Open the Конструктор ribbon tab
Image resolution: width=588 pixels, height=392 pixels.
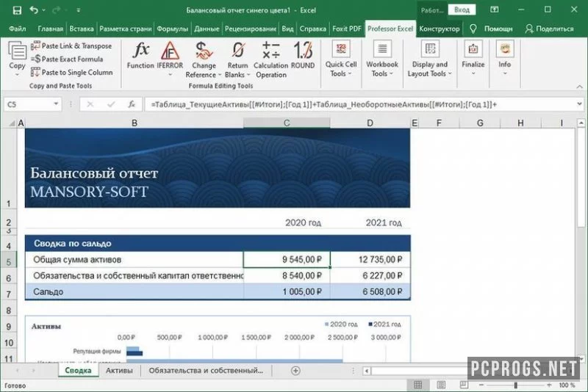click(439, 29)
